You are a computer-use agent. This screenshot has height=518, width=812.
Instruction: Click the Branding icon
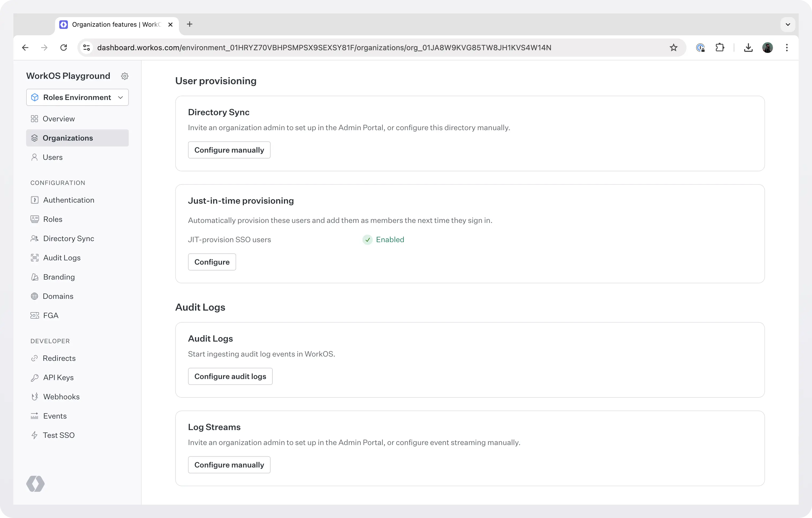pos(35,277)
